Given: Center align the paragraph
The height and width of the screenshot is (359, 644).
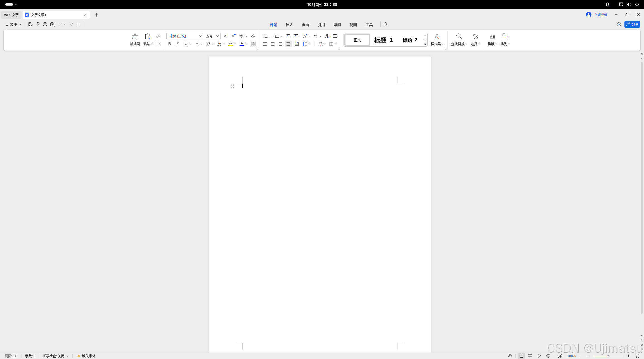Looking at the screenshot, I should (273, 44).
